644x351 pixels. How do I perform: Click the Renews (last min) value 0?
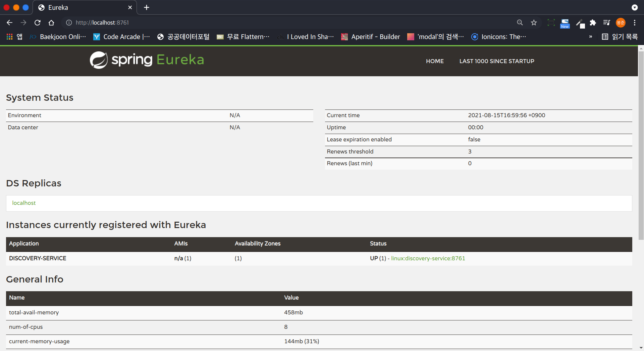click(x=470, y=163)
